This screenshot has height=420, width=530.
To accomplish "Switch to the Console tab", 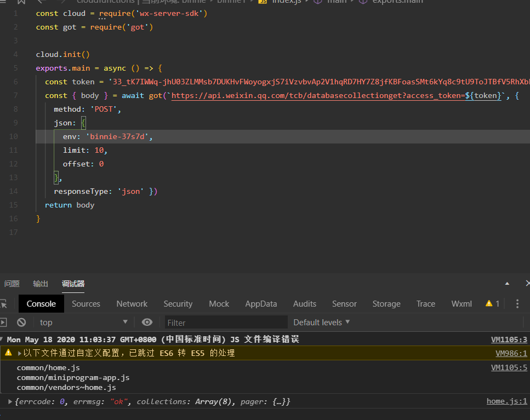I will [x=41, y=303].
